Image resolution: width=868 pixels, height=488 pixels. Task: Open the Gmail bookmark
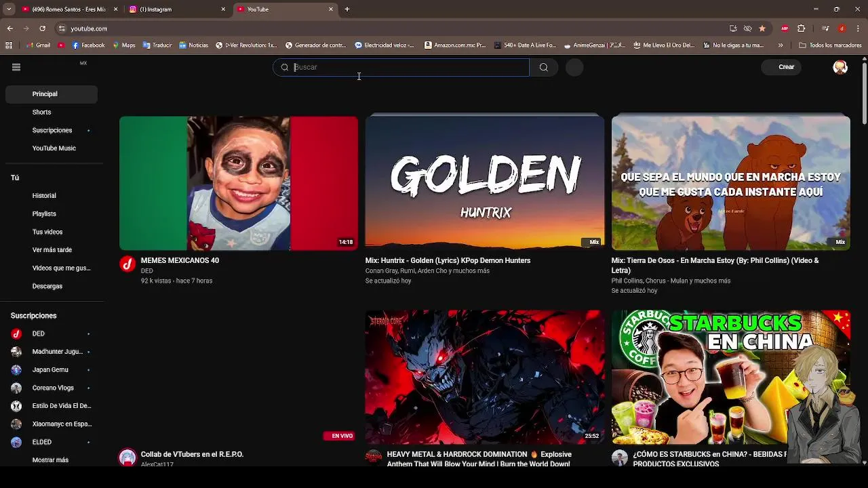tap(38, 45)
